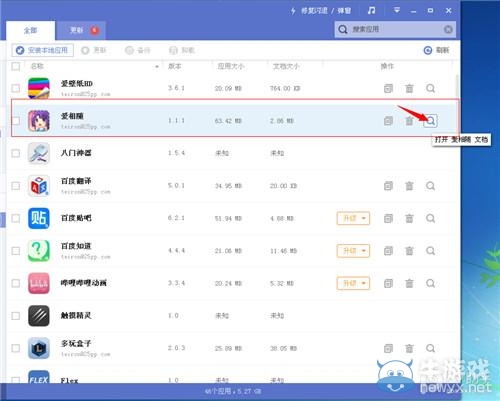
Task: Back up 爱壁纸HD with its copy icon
Action: point(388,88)
